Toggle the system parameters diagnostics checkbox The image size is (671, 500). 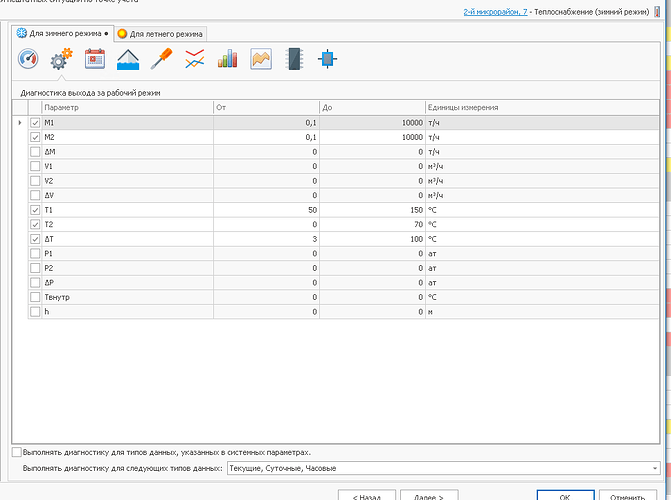[x=16, y=453]
